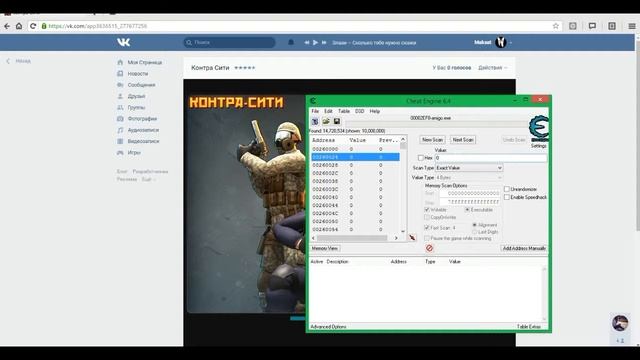Screen dimensions: 640x360
Task: Open the Table menu in Cheat Engine
Action: coord(344,111)
